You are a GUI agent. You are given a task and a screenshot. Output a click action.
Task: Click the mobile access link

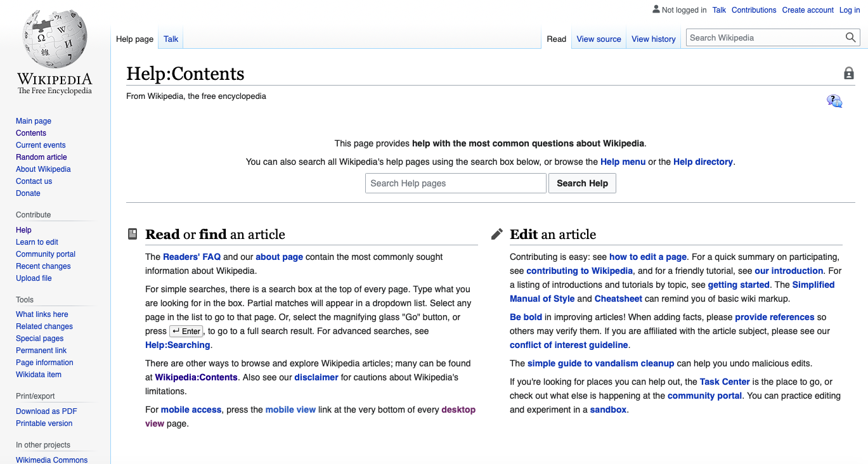coord(191,409)
